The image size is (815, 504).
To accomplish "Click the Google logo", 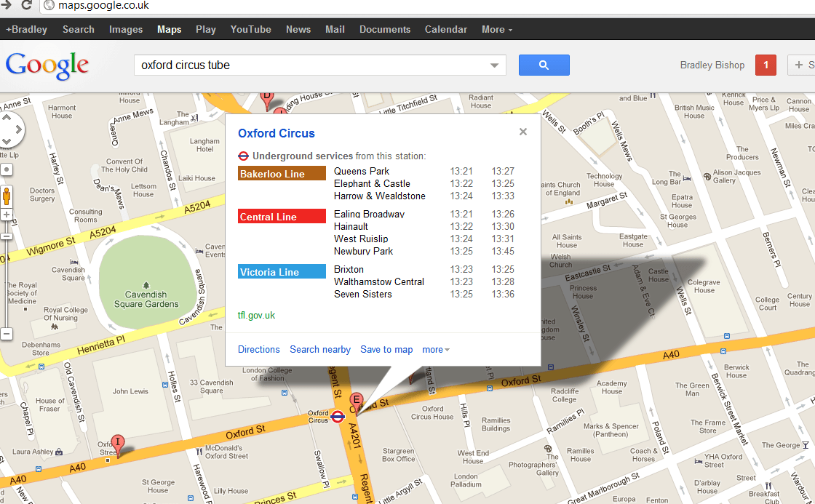I will (x=47, y=66).
